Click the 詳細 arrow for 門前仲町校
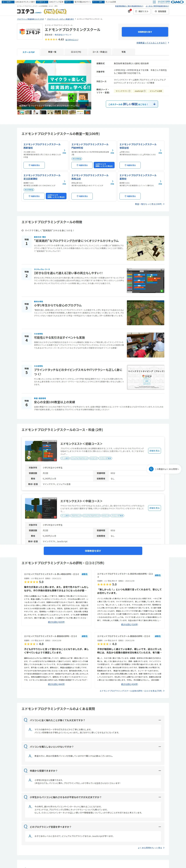This screenshot has height=868, width=186. [112, 151]
